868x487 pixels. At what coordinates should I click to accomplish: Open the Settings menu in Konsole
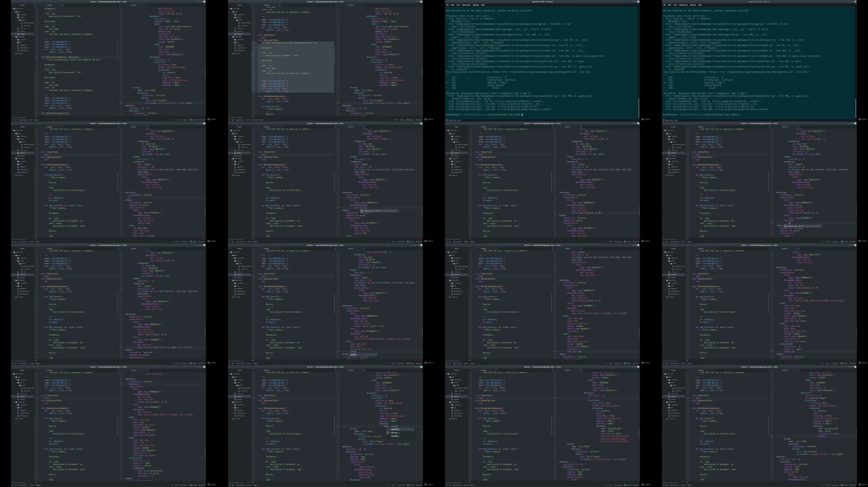[476, 5]
